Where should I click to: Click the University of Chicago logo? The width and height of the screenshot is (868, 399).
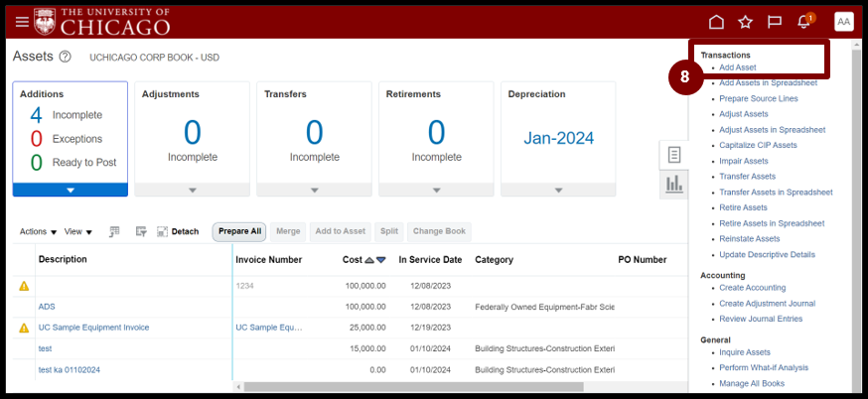(x=102, y=22)
